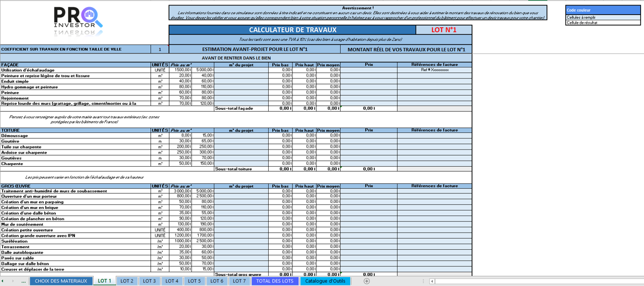Viewport: 644px width, 286px height.
Task: Select the CALCULATEUR DE TRAVAUX title banner
Action: pyautogui.click(x=292, y=30)
